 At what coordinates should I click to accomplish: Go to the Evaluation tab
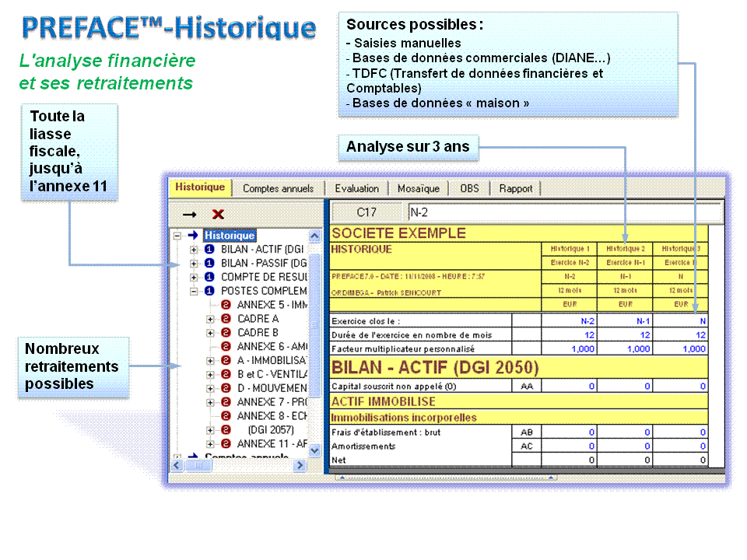coord(357,188)
